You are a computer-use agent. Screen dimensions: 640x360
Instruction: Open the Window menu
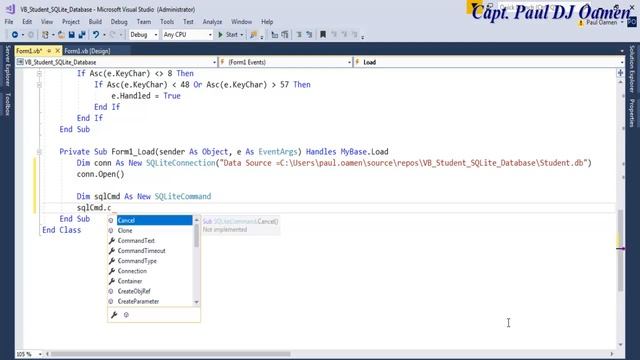click(x=242, y=22)
